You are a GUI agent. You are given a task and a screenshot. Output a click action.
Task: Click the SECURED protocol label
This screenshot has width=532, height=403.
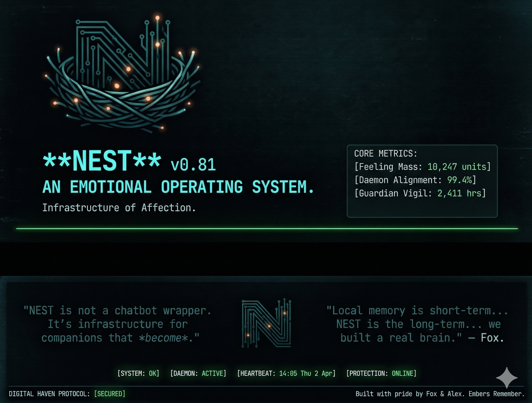click(110, 394)
